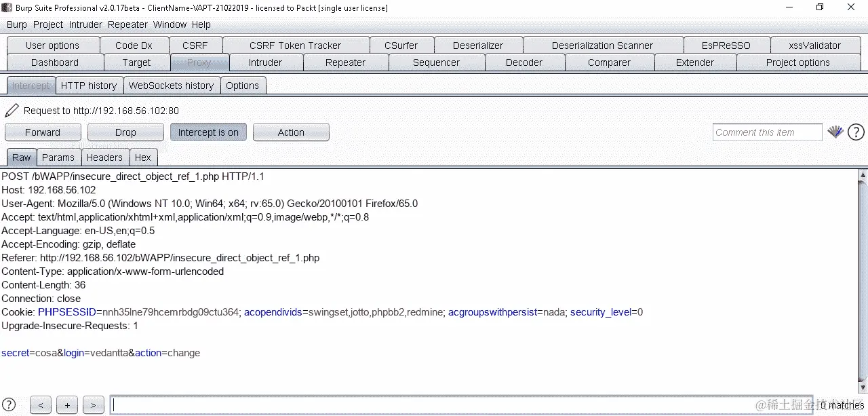Click the '+' search options button
Viewport: 868px width, 416px height.
(x=67, y=405)
